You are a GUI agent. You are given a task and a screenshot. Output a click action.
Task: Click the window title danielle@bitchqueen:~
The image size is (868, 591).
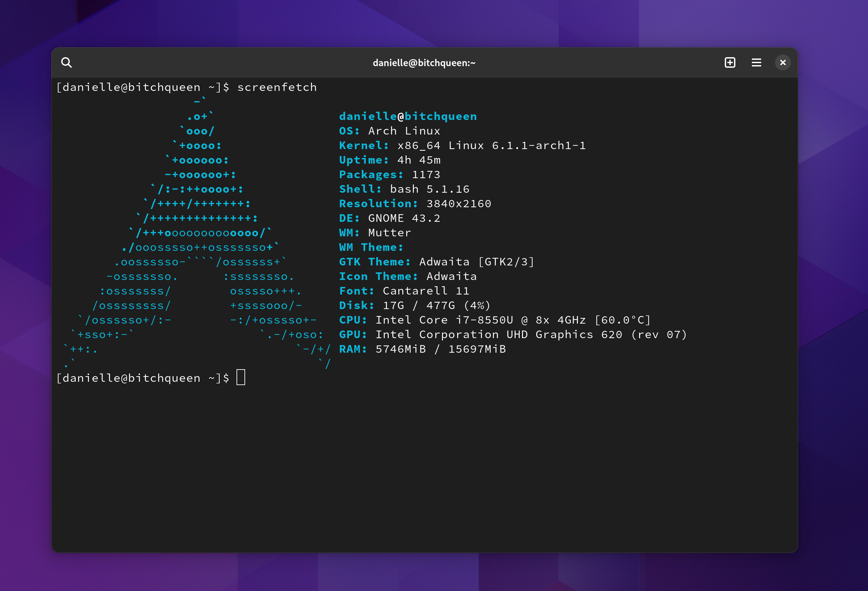pyautogui.click(x=424, y=63)
